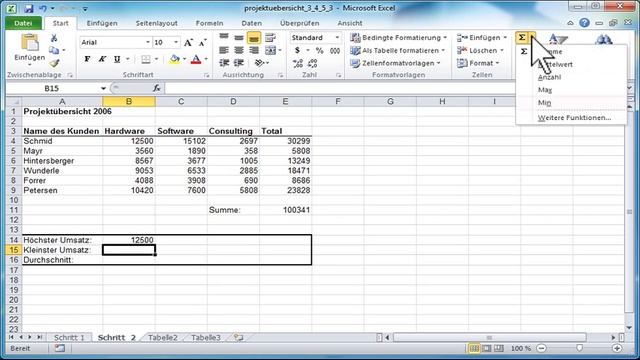This screenshot has height=360, width=640.
Task: Click the insert new worksheet icon
Action: click(238, 338)
